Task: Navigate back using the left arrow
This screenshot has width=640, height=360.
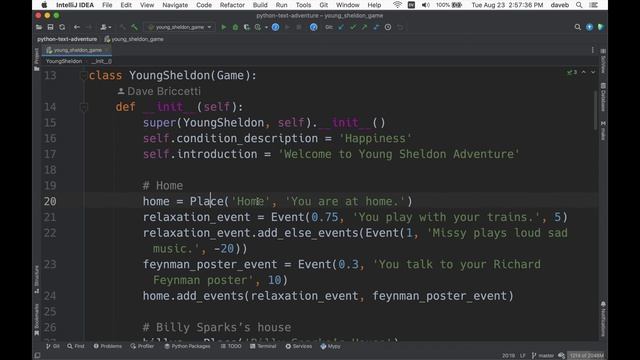Action: [x=77, y=27]
